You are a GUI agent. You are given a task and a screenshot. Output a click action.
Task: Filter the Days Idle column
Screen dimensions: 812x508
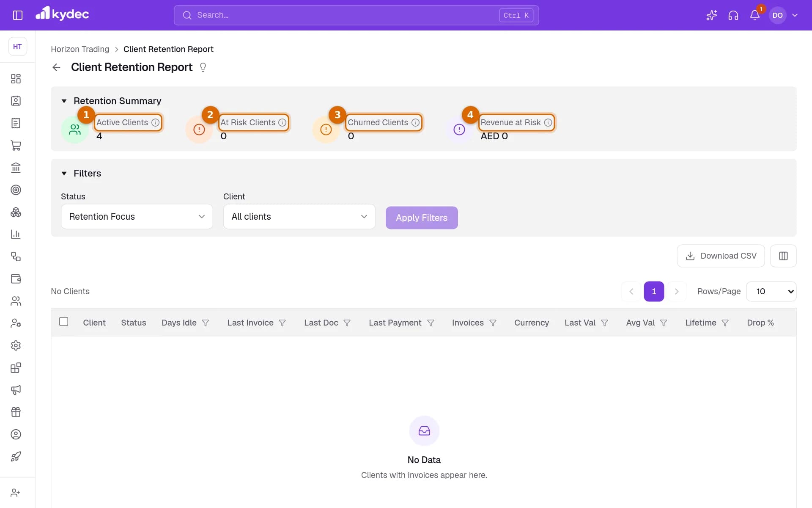206,323
